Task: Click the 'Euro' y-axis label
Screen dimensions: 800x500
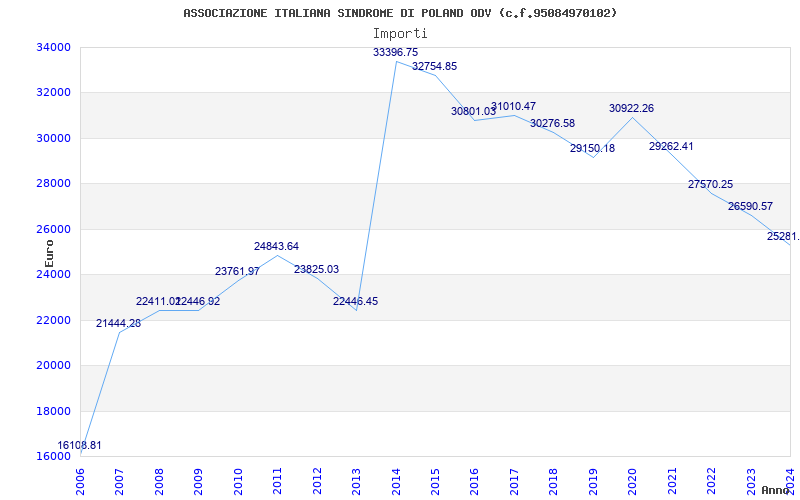Action: coord(49,254)
